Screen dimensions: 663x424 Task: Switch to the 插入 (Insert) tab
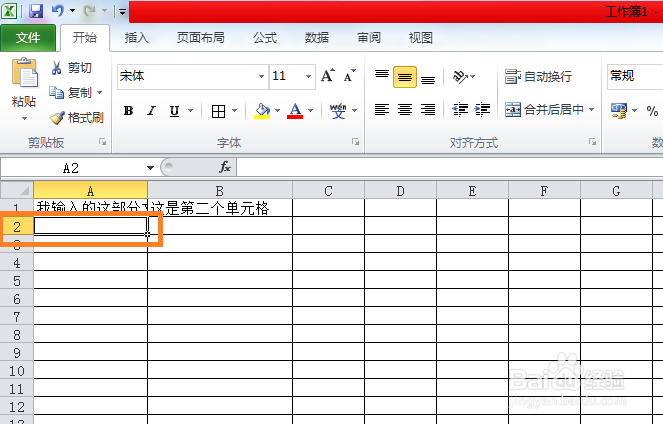click(137, 38)
